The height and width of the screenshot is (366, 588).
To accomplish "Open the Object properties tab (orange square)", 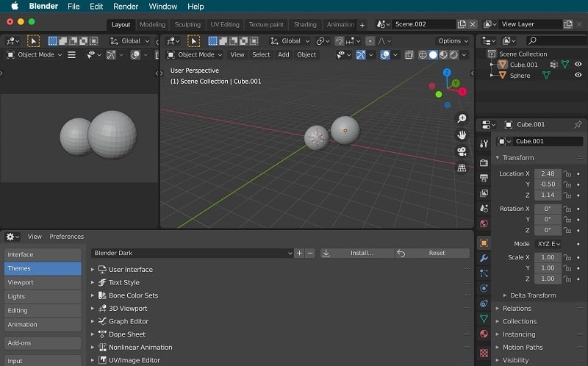I will [484, 243].
